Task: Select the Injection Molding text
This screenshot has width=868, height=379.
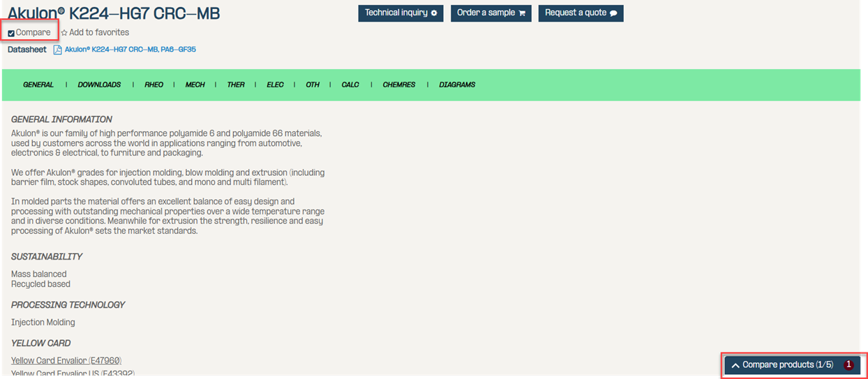Action: tap(43, 322)
